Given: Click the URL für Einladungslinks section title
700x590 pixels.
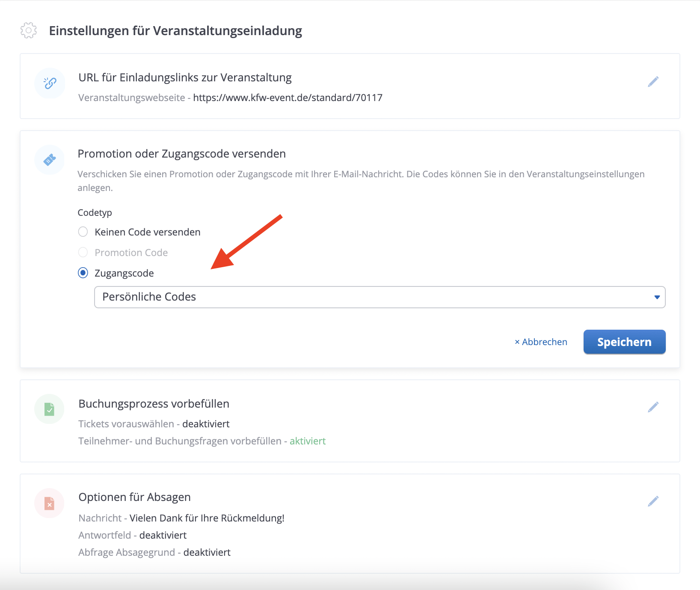Looking at the screenshot, I should click(185, 77).
